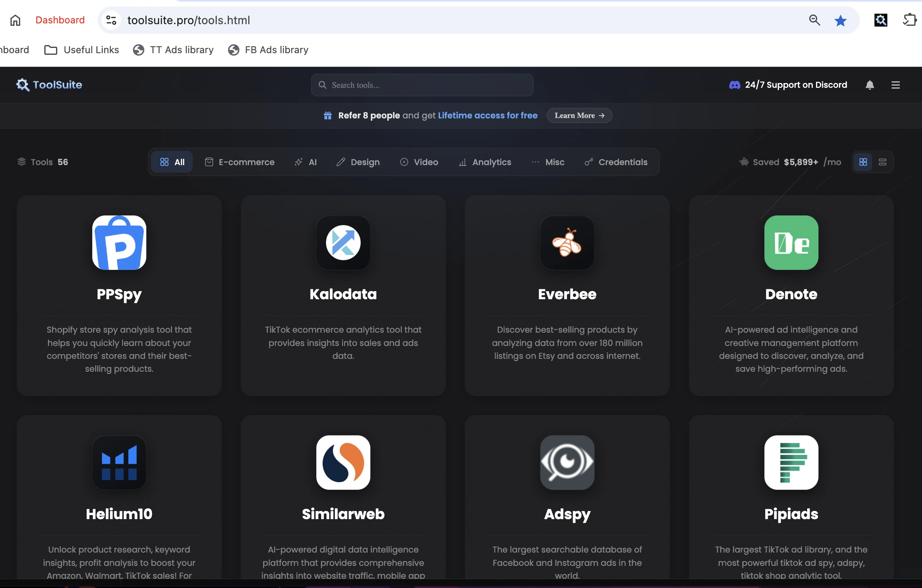Click the Helium10 blue blocks icon
Screen dimensions: 922x588
point(119,462)
